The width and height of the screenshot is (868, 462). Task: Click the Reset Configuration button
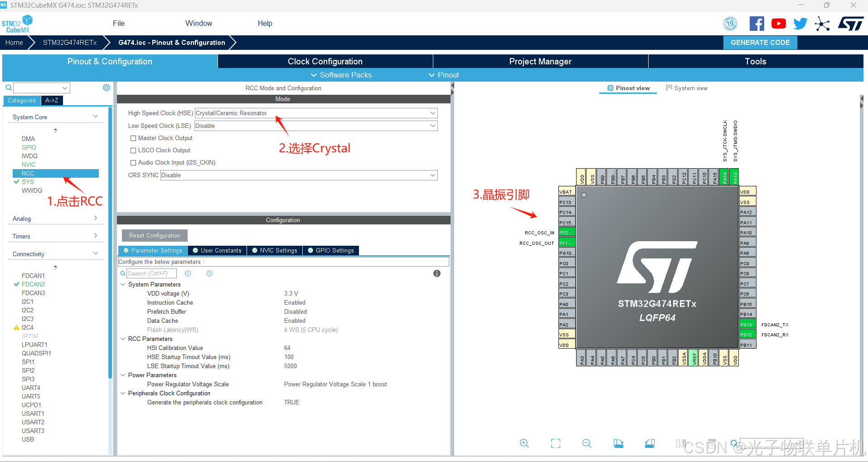[x=155, y=235]
